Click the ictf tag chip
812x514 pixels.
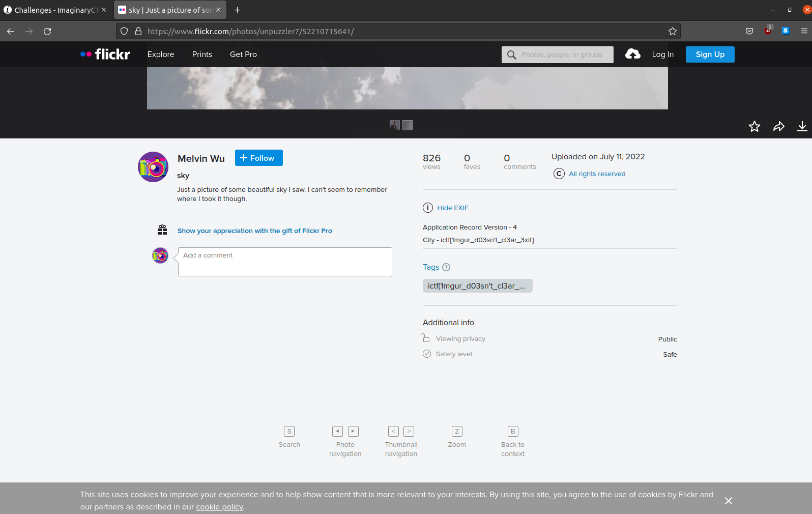[477, 286]
